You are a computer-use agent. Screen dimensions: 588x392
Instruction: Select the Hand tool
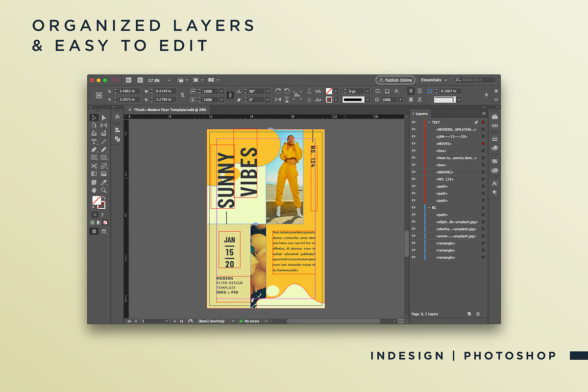coord(94,190)
